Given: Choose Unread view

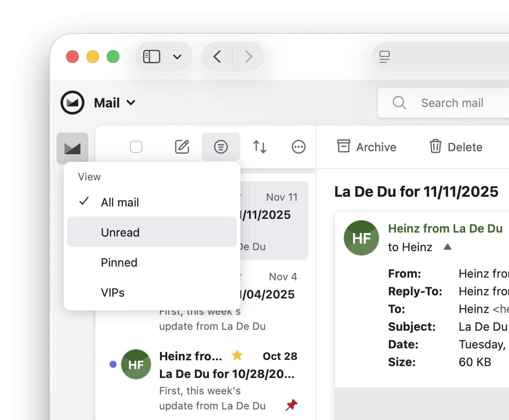Looking at the screenshot, I should tap(152, 232).
